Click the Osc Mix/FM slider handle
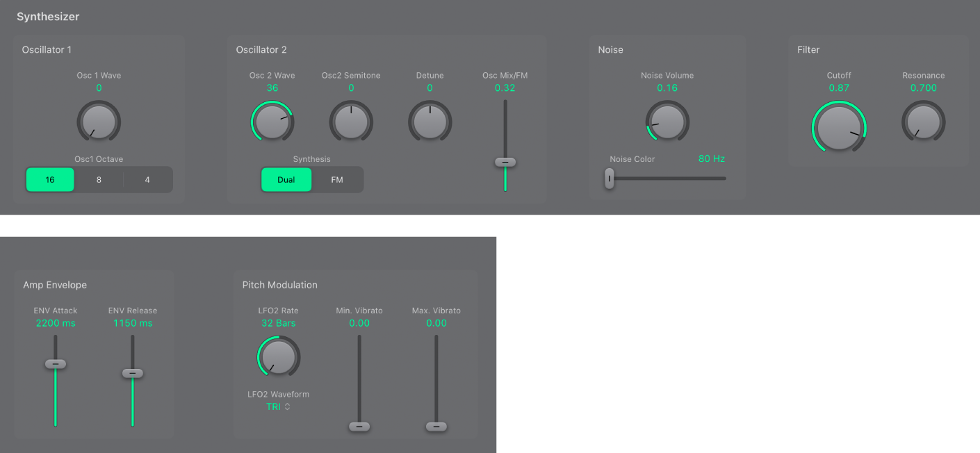This screenshot has width=980, height=453. [x=505, y=162]
